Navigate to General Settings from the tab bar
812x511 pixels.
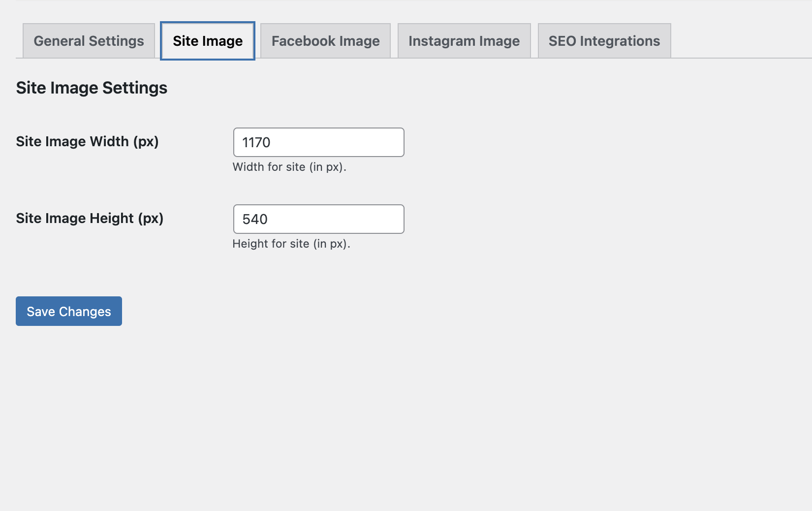(x=88, y=41)
